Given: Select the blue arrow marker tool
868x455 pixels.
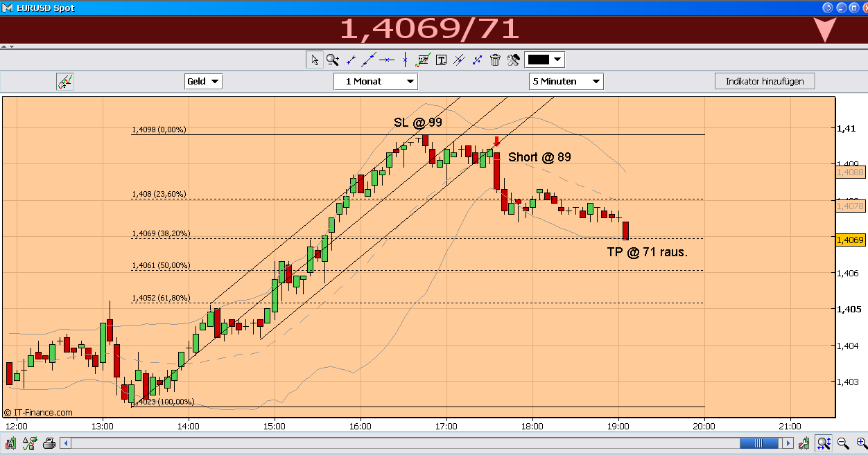Looking at the screenshot, I should click(477, 60).
